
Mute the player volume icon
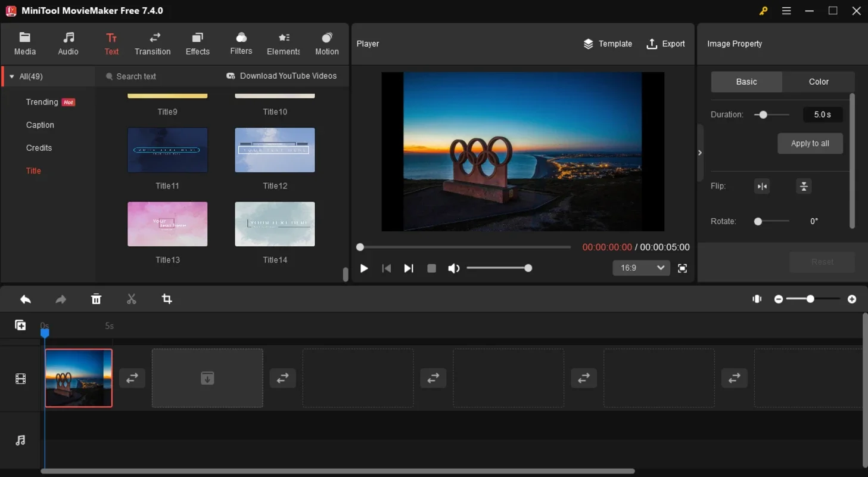[454, 268]
